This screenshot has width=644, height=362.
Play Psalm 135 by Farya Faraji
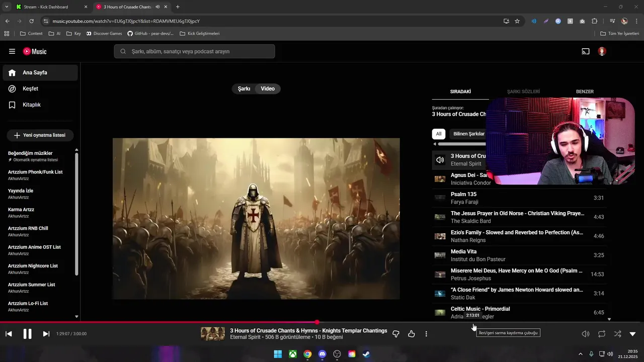519,198
